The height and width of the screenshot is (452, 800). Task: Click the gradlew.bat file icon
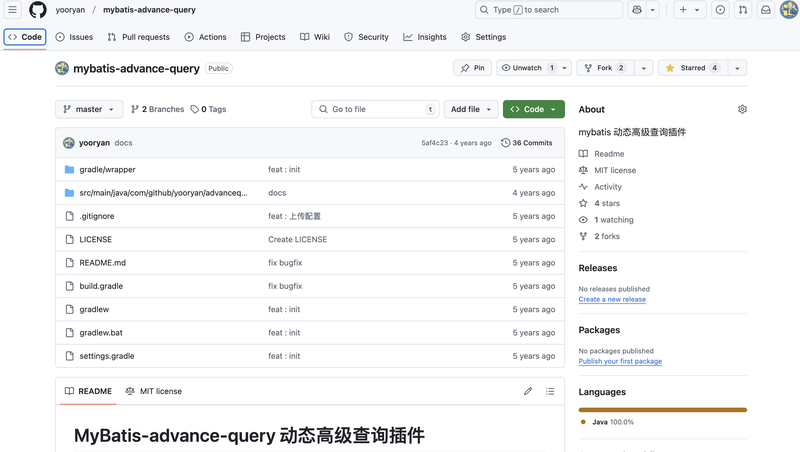69,333
